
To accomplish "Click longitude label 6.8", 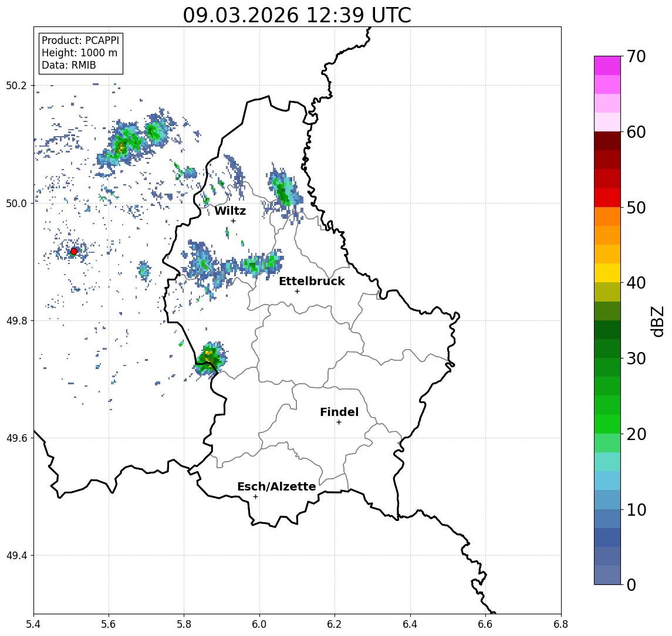I will click(560, 624).
